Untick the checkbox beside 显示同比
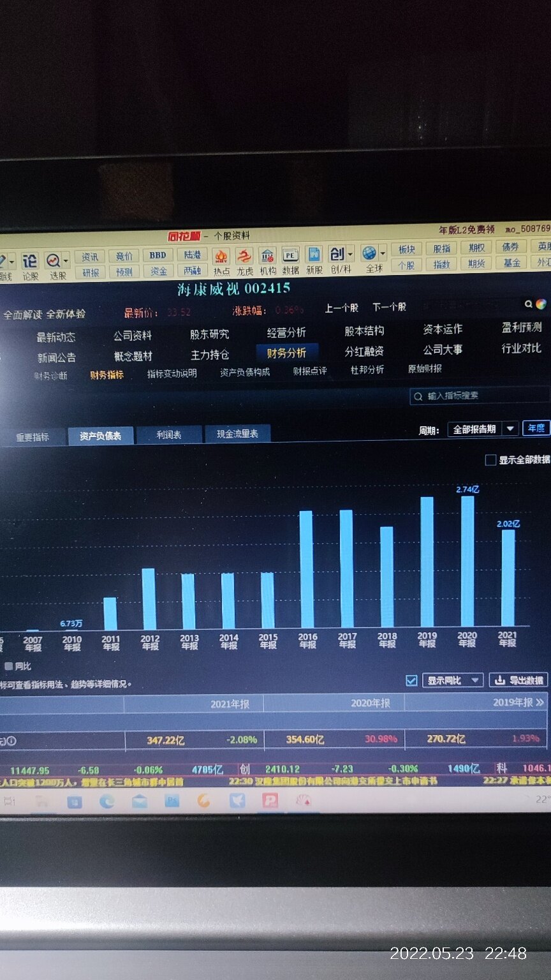 click(411, 681)
